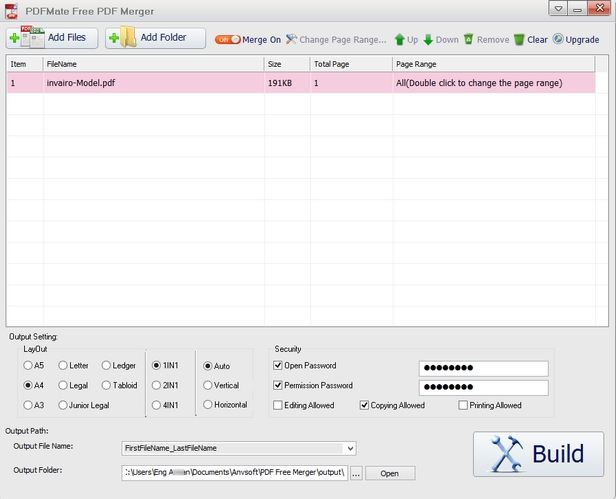Image resolution: width=616 pixels, height=499 pixels.
Task: Select A3 layout radio button
Action: pos(28,405)
